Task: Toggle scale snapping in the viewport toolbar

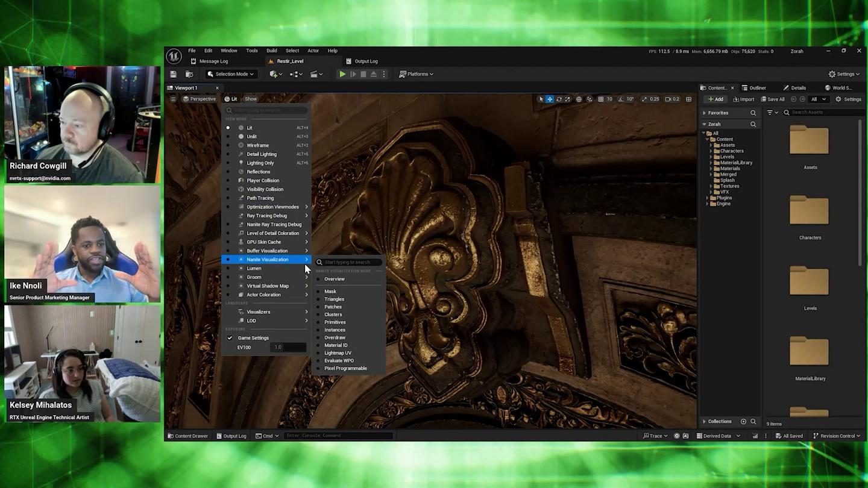Action: pos(644,99)
